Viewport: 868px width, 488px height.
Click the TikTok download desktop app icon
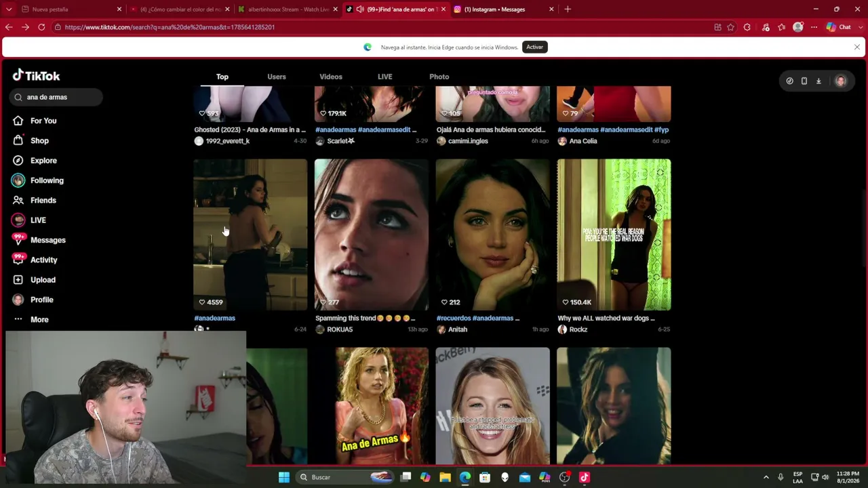(818, 81)
